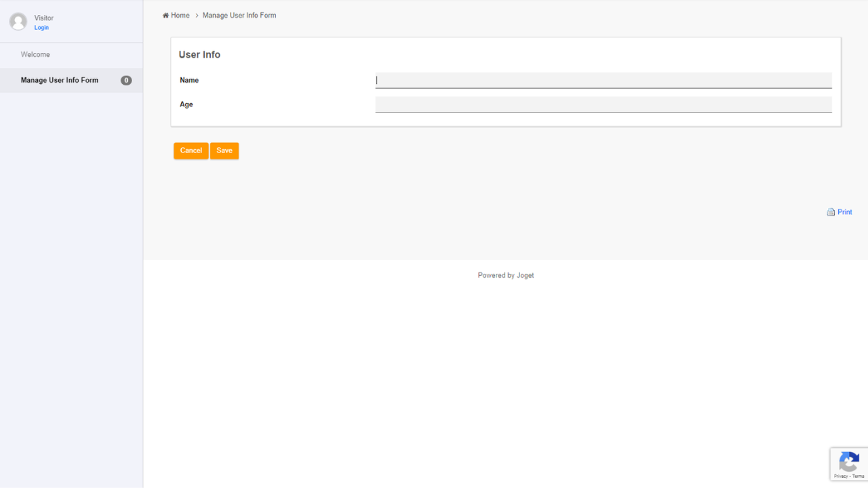Open reCAPTCHA Privacy link
This screenshot has width=868, height=488.
841,476
